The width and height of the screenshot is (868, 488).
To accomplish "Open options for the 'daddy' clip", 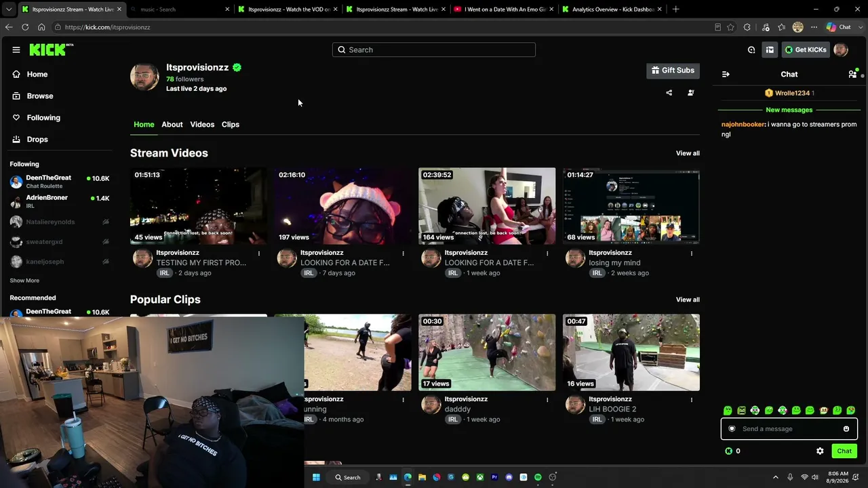I will (x=547, y=400).
